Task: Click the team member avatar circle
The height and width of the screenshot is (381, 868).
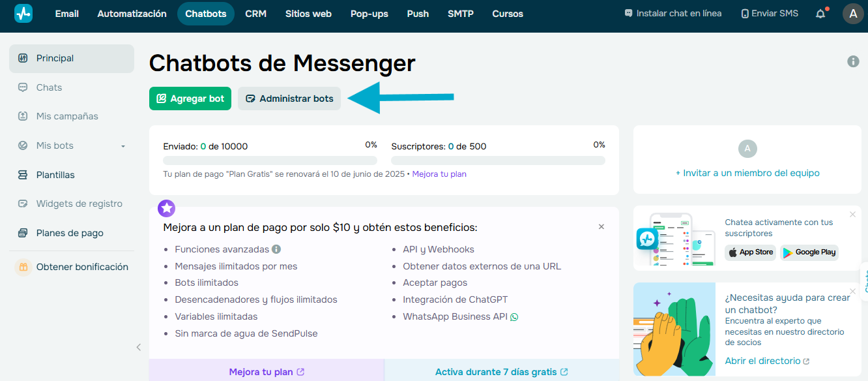Action: pos(747,149)
